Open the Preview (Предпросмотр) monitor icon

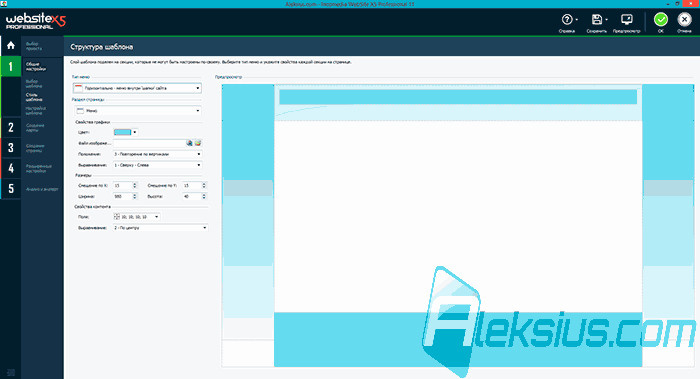point(626,20)
